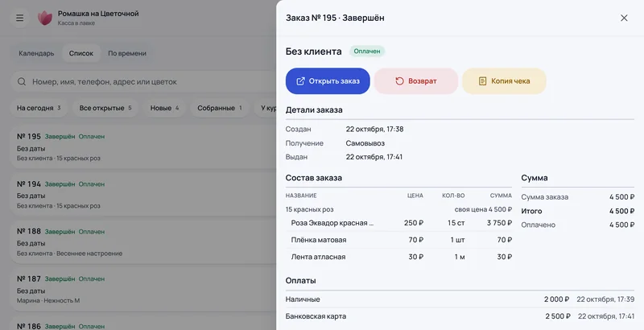Image resolution: width=644 pixels, height=330 pixels.
Task: Click the Плёнка матовая row
Action: pyautogui.click(x=398, y=240)
